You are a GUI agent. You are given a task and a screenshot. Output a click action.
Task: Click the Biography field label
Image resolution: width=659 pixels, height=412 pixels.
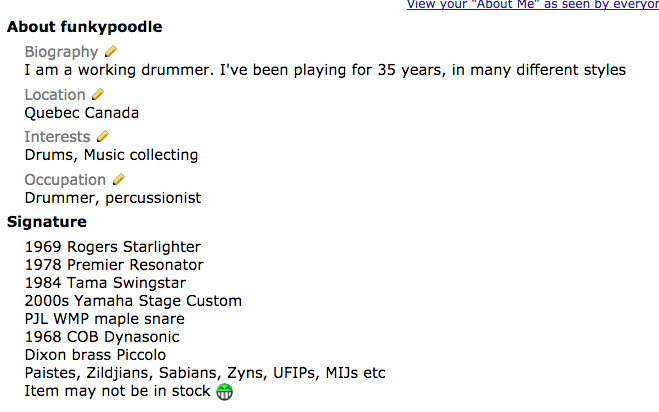pos(61,52)
